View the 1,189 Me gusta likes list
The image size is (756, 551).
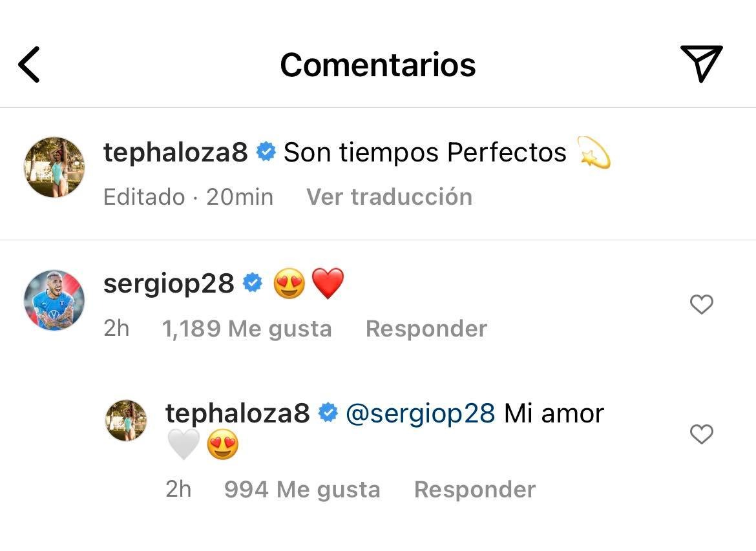(246, 329)
